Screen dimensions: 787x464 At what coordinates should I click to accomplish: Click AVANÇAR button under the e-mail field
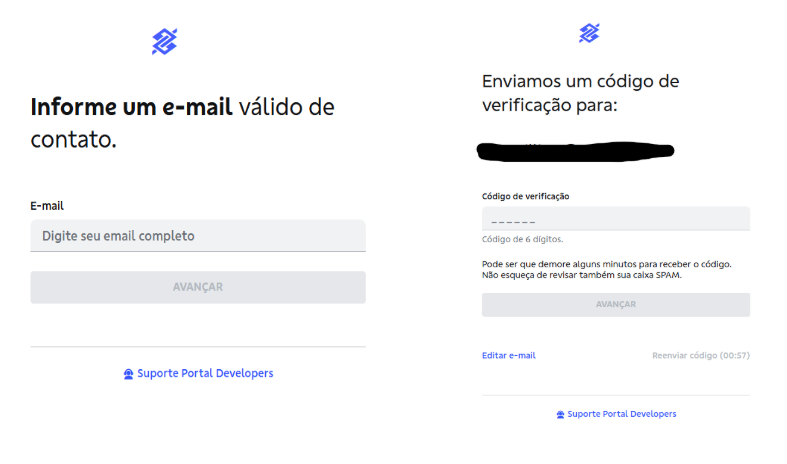198,287
